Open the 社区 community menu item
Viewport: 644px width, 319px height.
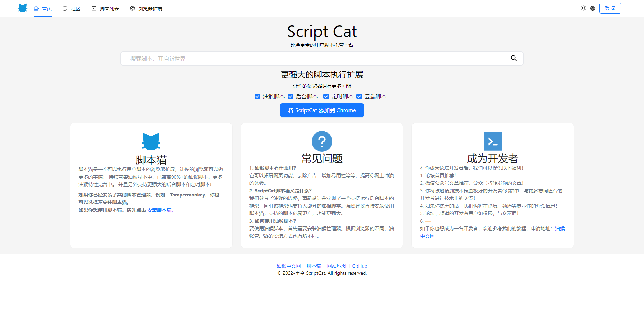point(72,9)
